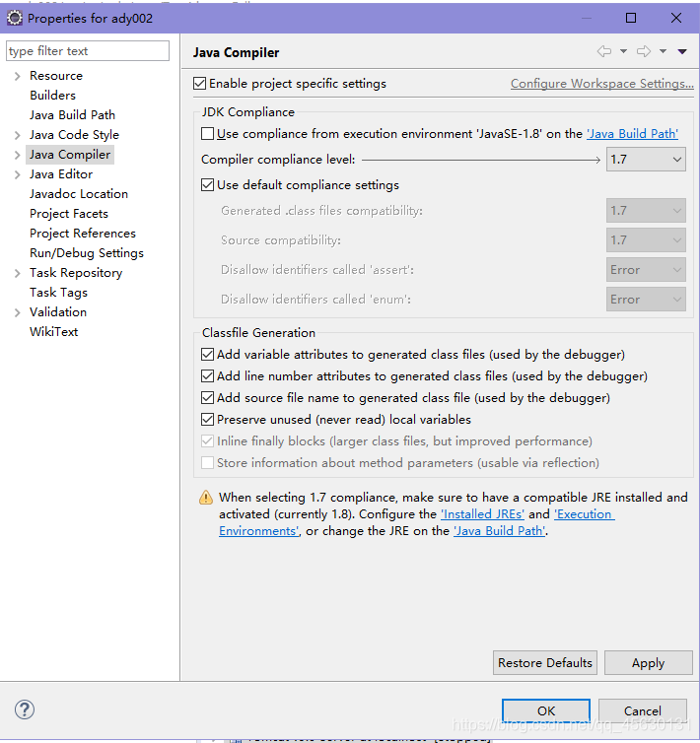Open Source compatibility dropdown
This screenshot has height=743, width=700.
(646, 240)
